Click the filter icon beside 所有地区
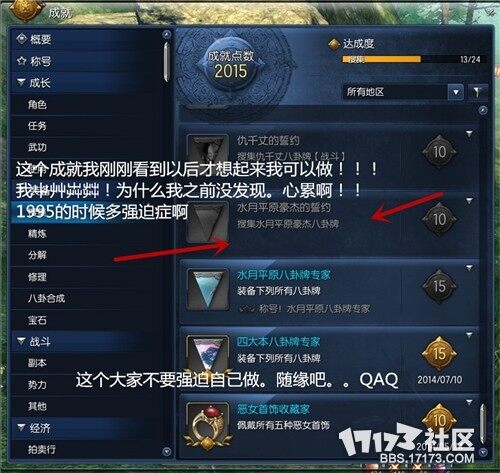Screen dimensions: 500x473 point(478,92)
